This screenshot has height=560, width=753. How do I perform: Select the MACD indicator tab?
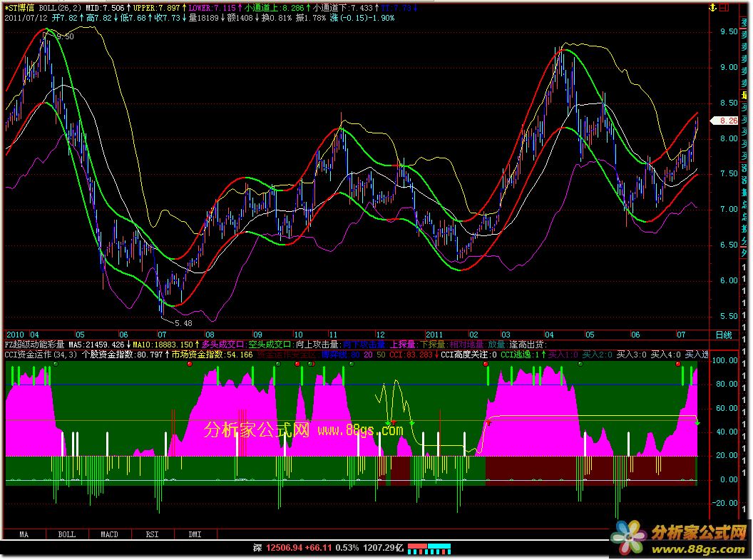[x=110, y=534]
